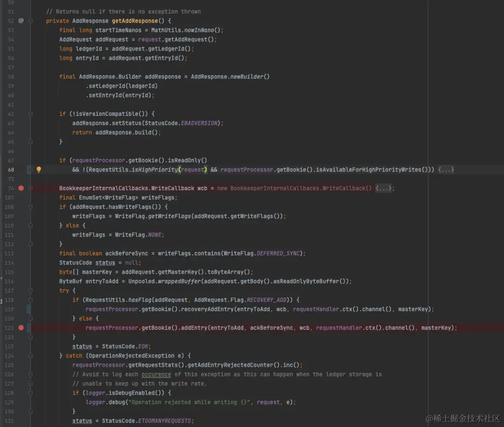Click the @ gutter icon beside getAddResponse
Image resolution: width=504 pixels, height=427 pixels.
[21, 21]
